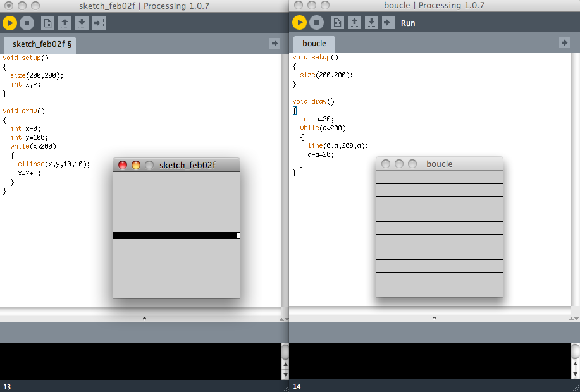Click console divider handle in boucle editor

pos(434,318)
